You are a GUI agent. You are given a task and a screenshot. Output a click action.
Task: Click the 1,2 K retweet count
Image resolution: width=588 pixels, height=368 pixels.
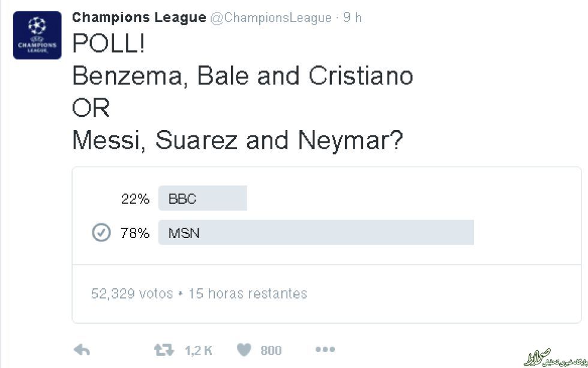pyautogui.click(x=198, y=351)
